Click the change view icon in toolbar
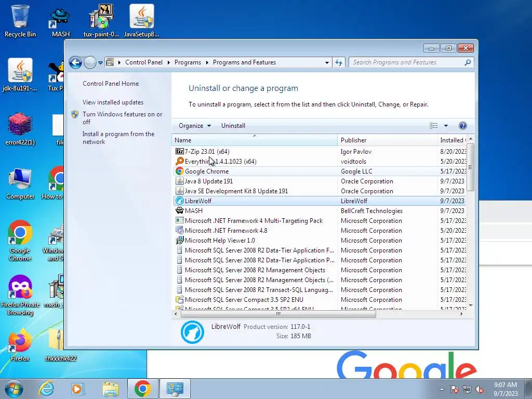Screen dimensions: 532x399 pos(434,126)
